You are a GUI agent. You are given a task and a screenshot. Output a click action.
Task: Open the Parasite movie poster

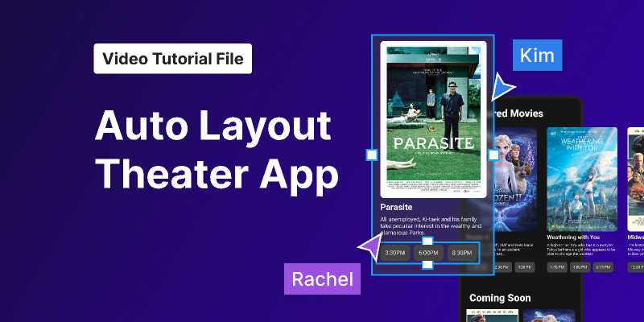tap(433, 119)
